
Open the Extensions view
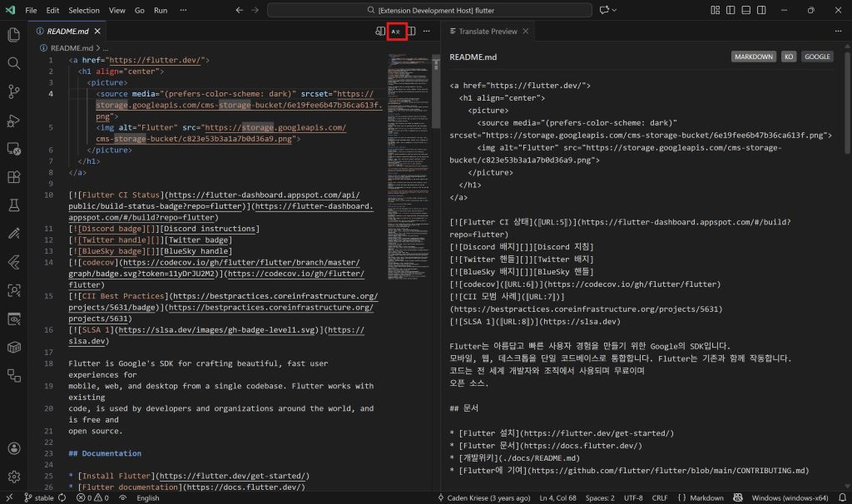(13, 177)
